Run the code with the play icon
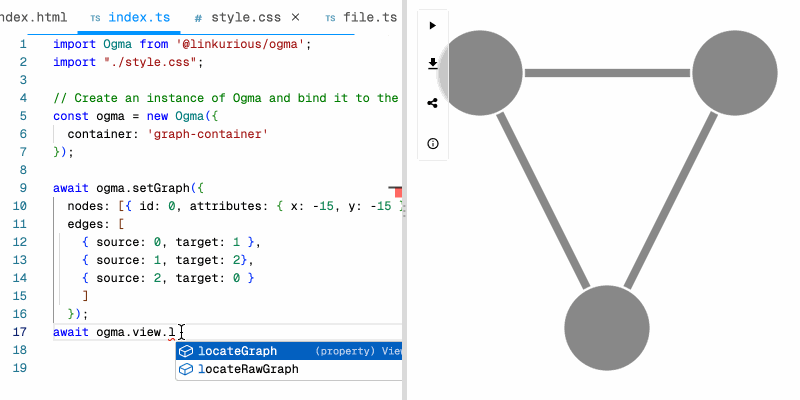 pyautogui.click(x=432, y=25)
